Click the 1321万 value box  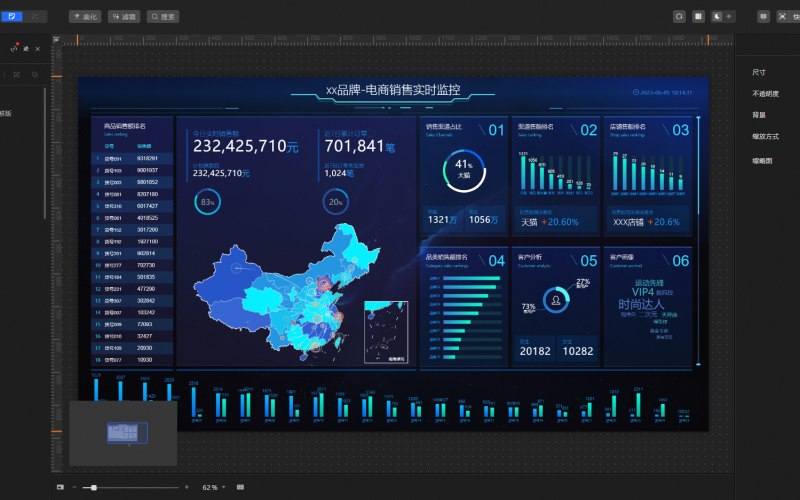pyautogui.click(x=442, y=218)
